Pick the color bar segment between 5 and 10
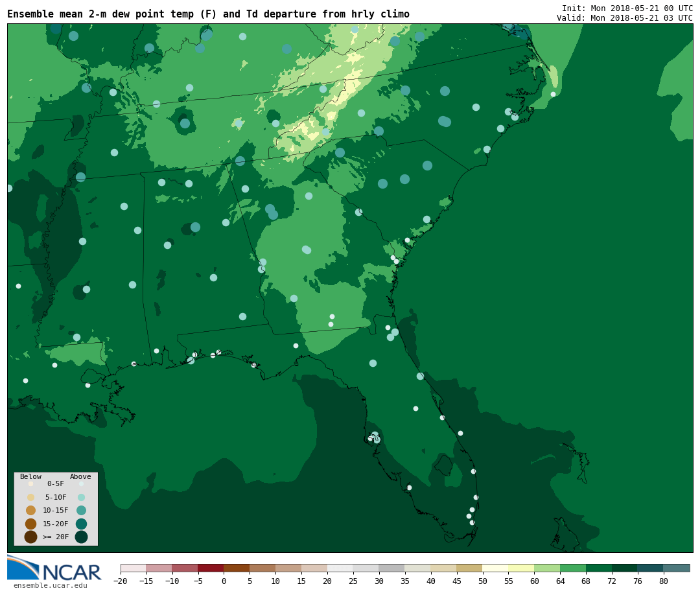This screenshot has width=700, height=593. click(263, 568)
